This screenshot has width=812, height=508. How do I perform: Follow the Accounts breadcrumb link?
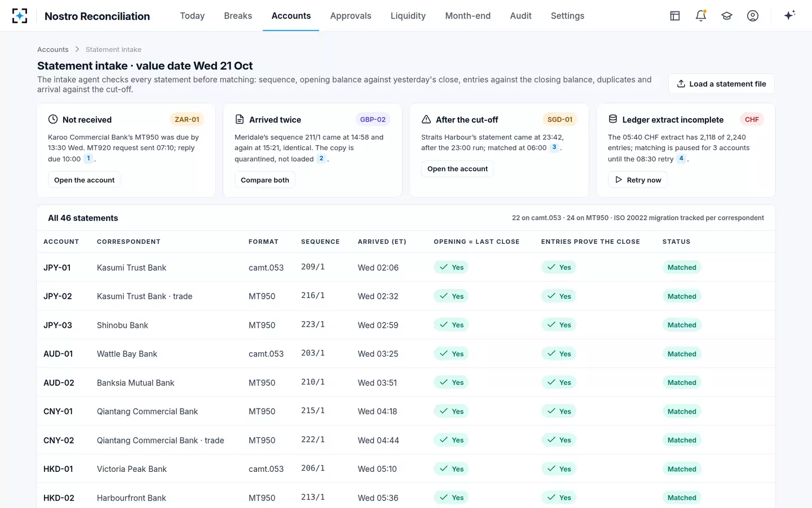point(53,50)
